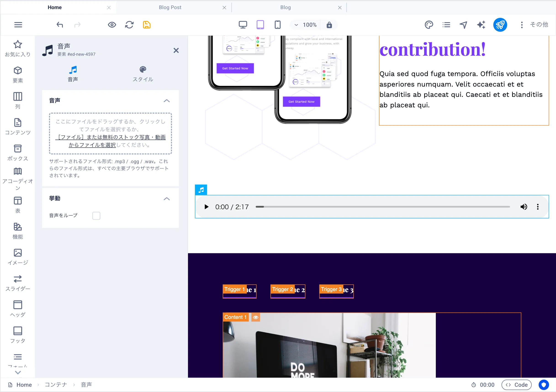Image resolution: width=556 pixels, height=392 pixels.
Task: Open the hamburger main menu
Action: coord(18,25)
